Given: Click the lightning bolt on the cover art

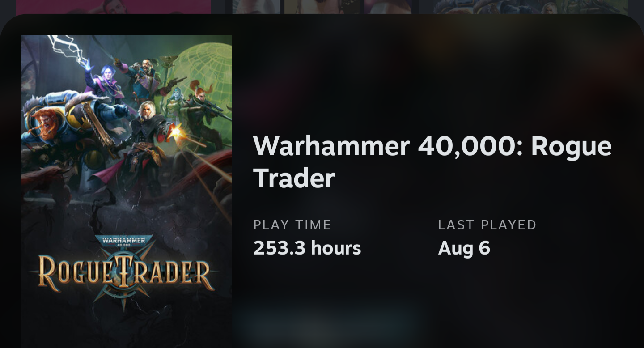Looking at the screenshot, I should click(69, 49).
